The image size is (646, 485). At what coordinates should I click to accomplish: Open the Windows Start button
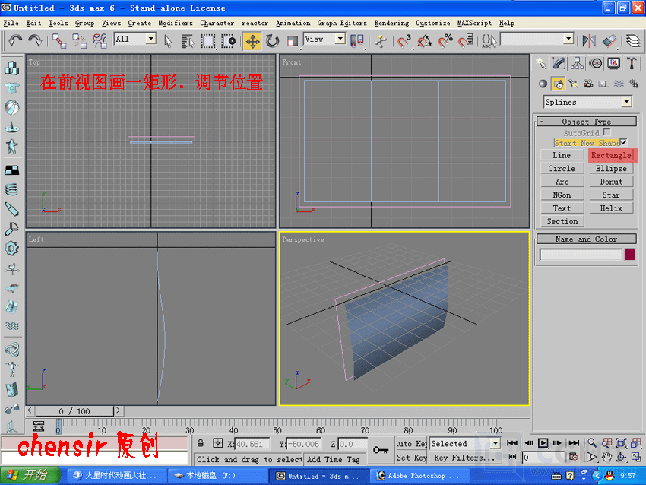tap(30, 476)
